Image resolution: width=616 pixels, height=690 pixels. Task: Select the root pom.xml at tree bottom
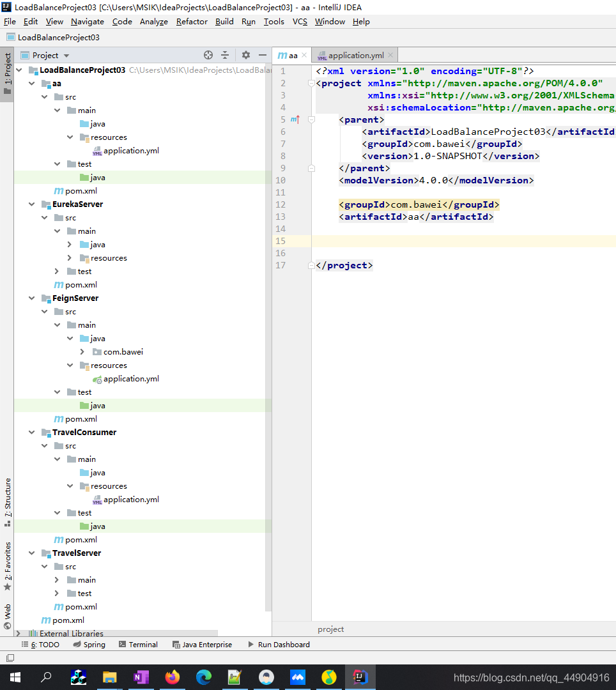[x=63, y=620]
